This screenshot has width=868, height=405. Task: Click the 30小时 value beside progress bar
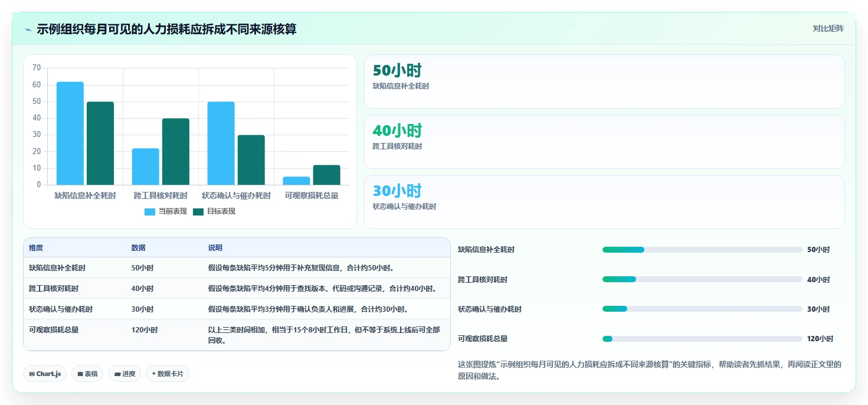pyautogui.click(x=818, y=309)
